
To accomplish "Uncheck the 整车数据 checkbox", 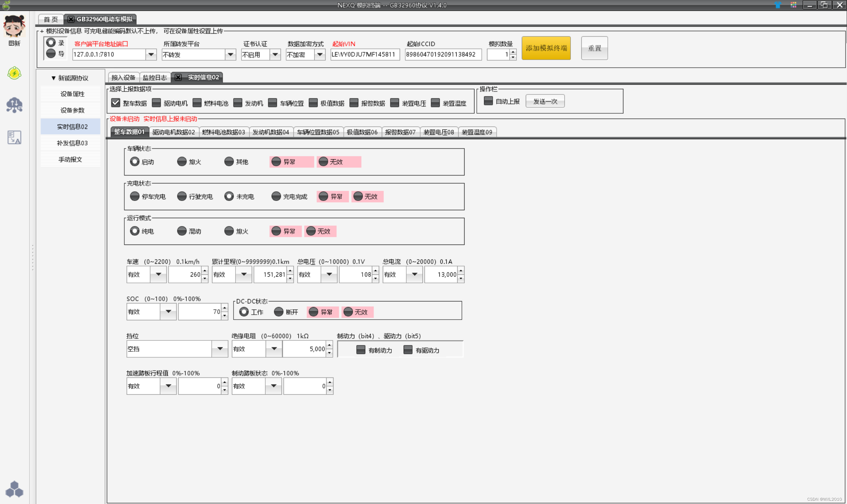I will point(115,103).
